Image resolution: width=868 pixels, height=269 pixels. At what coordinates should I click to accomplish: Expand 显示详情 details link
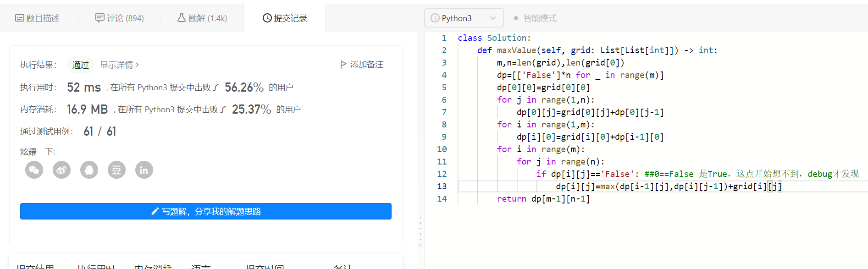coord(119,65)
